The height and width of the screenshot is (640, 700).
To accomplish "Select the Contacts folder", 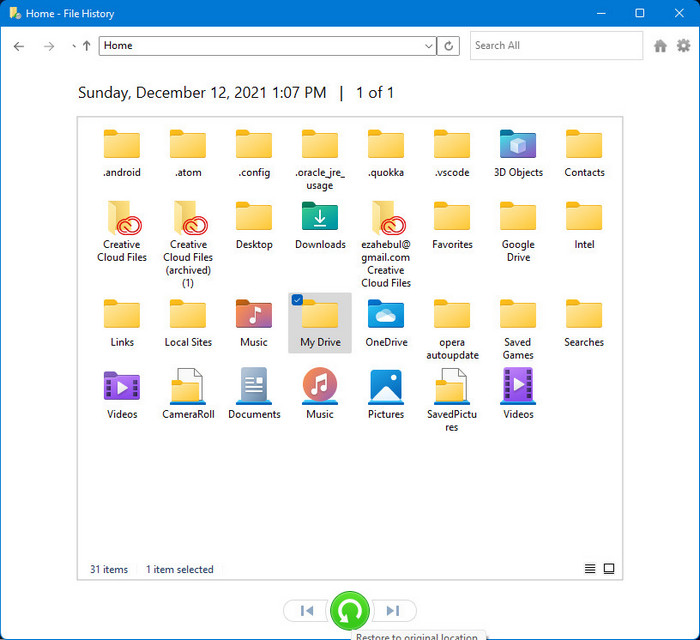I will (584, 154).
